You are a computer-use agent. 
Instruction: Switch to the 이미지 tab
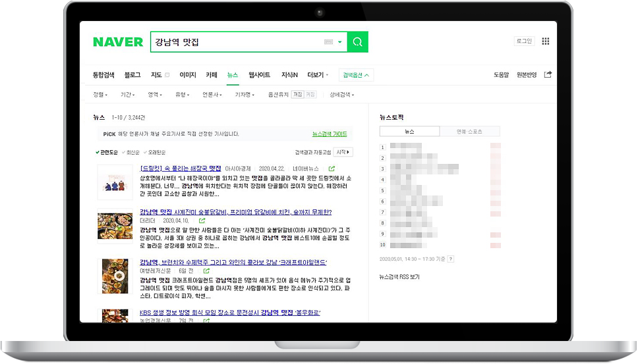[188, 75]
